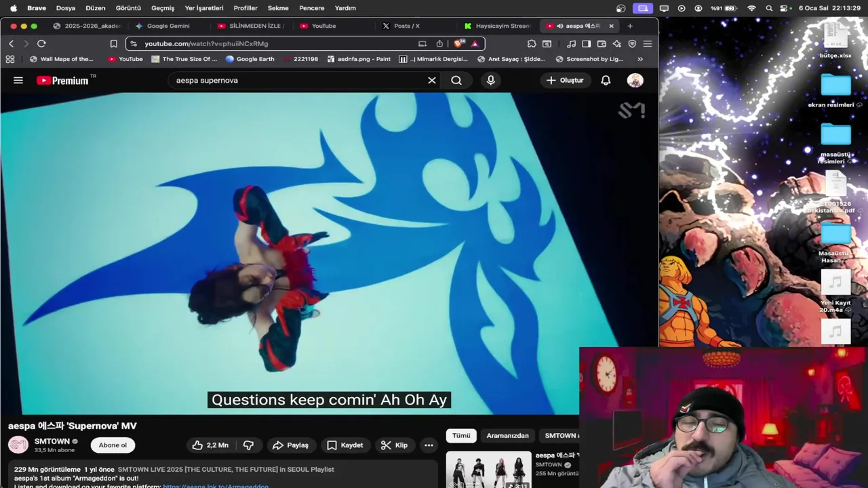Like the Supernova video
Viewport: 868px width, 488px height.
211,445
